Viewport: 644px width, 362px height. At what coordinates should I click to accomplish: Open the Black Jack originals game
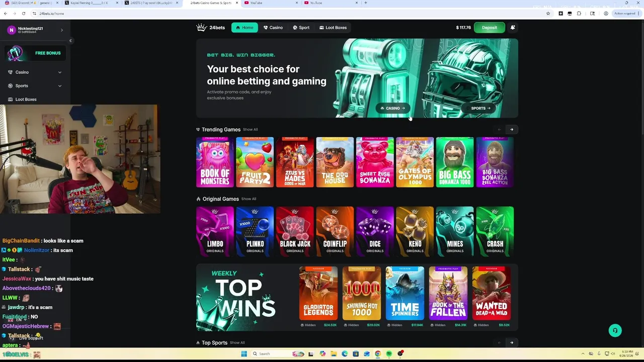point(295,231)
